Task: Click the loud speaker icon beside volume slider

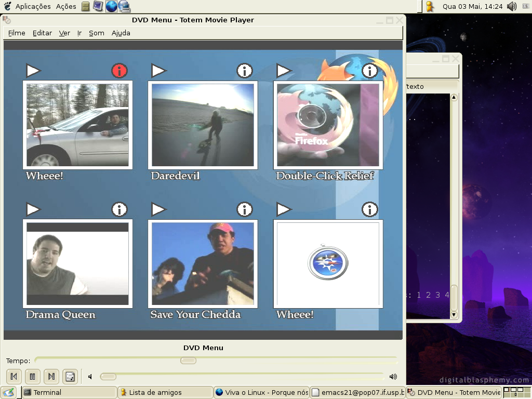Action: point(393,377)
